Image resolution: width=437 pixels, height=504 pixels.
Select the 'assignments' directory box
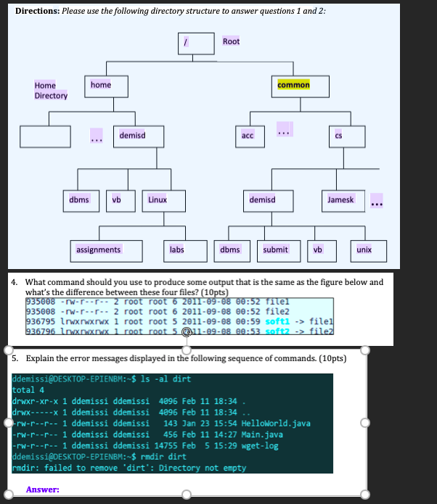click(x=107, y=251)
